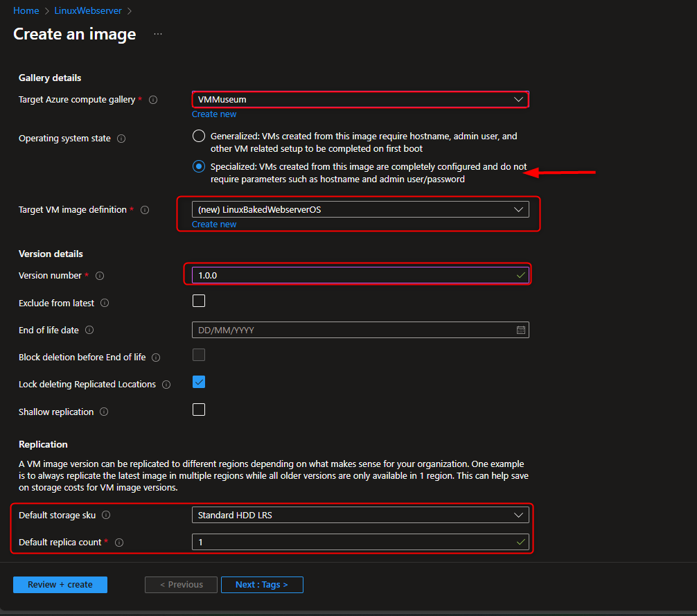Click the info icon beside Exclude from latest

(x=104, y=303)
